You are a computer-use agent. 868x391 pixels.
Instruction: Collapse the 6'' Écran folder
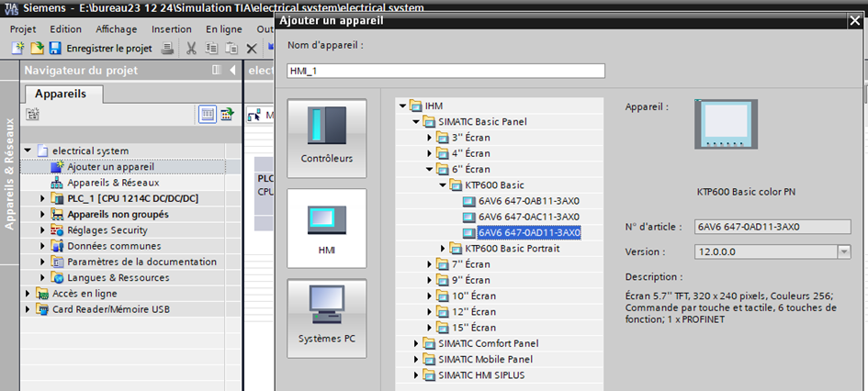(x=430, y=170)
